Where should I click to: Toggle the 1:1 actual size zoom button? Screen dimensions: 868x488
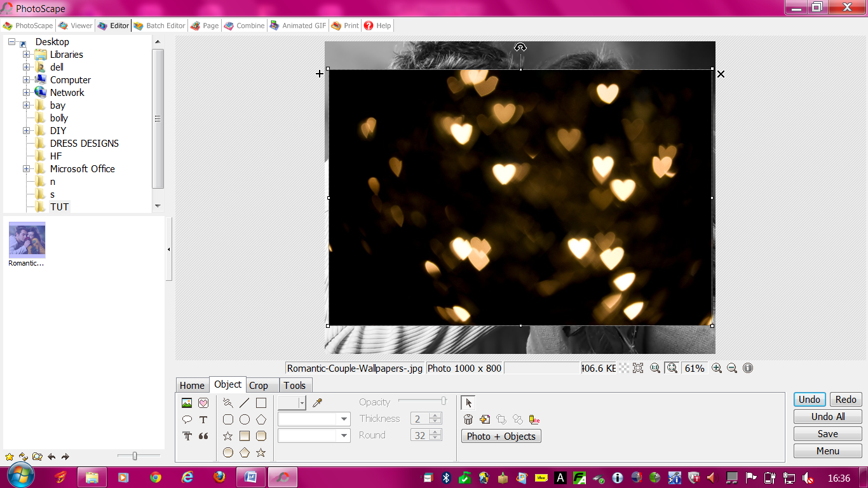655,368
